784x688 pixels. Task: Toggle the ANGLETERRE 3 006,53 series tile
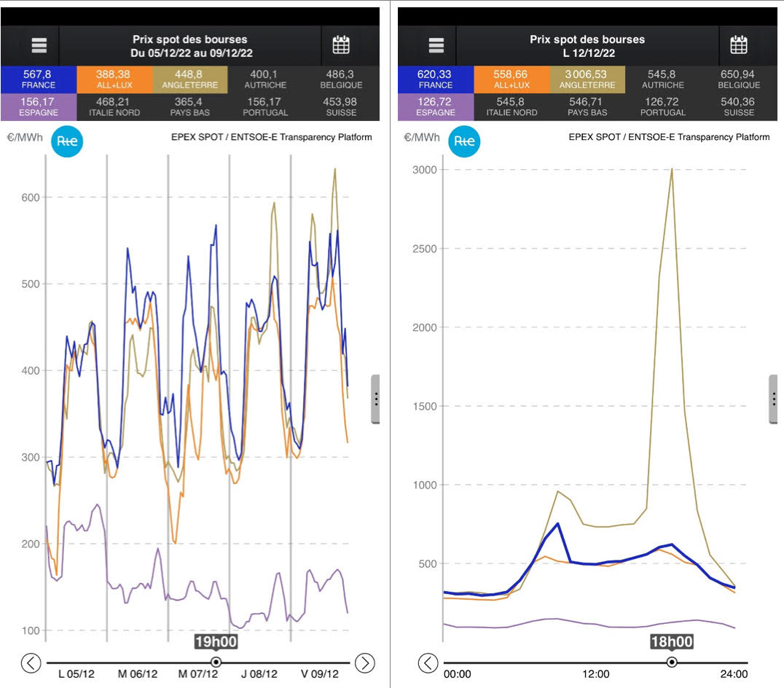587,78
